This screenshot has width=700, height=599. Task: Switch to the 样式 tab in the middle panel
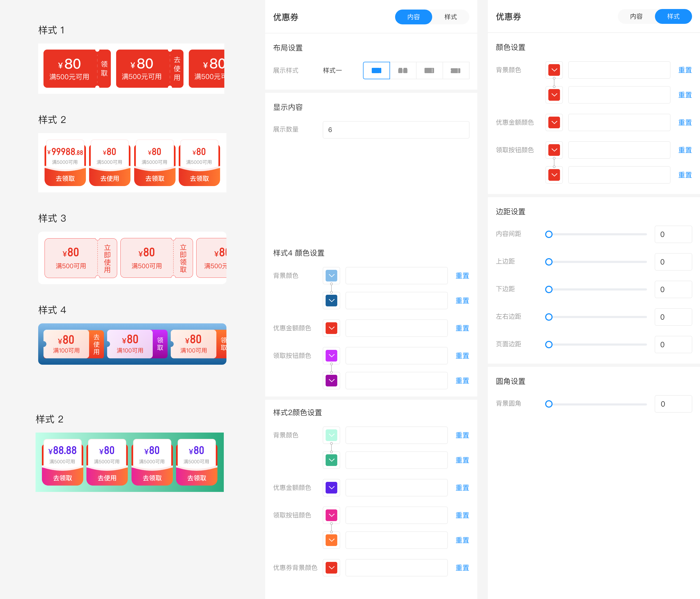(x=451, y=17)
